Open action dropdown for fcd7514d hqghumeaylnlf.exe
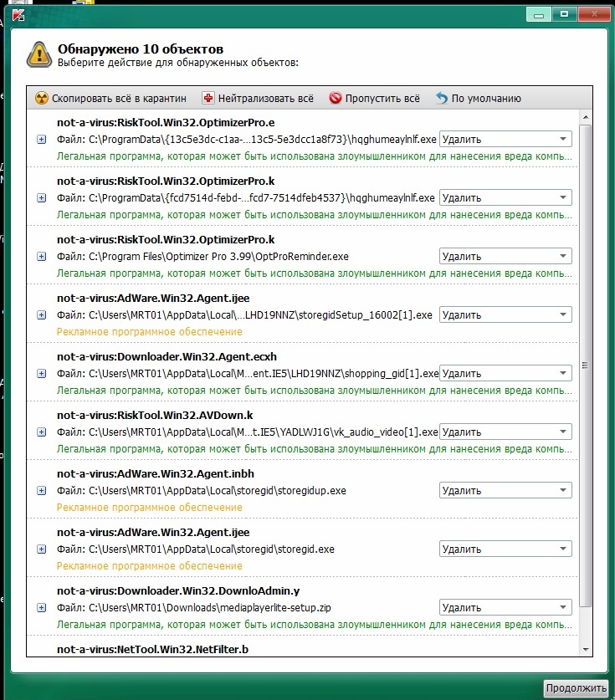This screenshot has height=700, width=615. (x=505, y=197)
